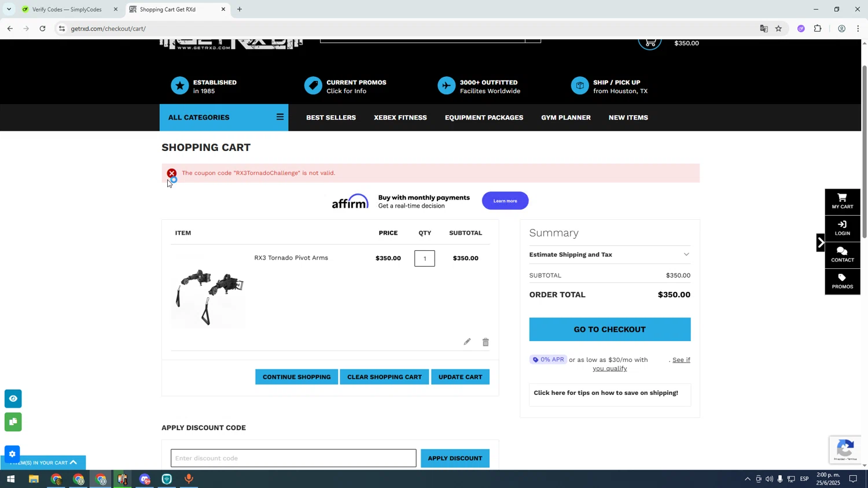Show hidden system tray icons
The width and height of the screenshot is (868, 488).
(747, 479)
